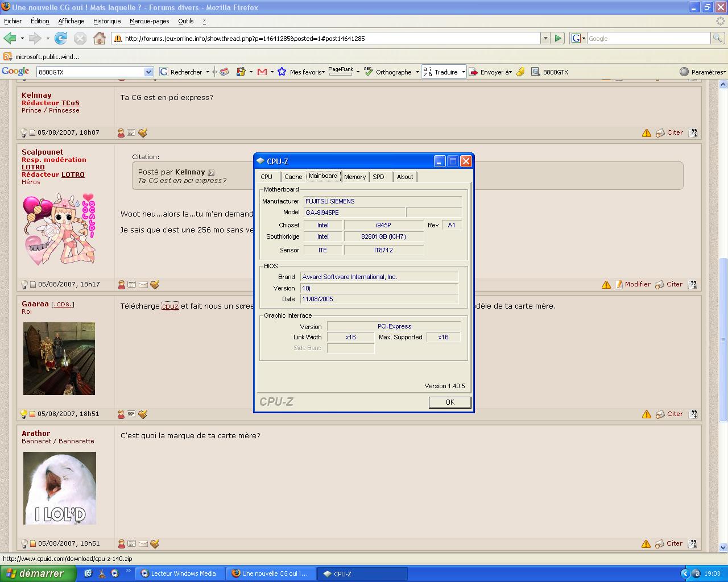
Task: Click the Firefox address bar URL field
Action: point(327,38)
